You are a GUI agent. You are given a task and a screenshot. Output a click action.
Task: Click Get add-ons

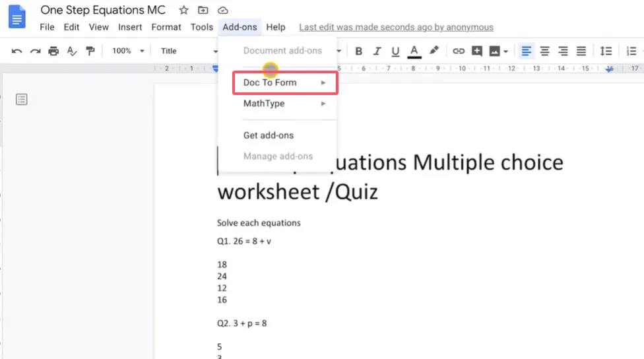click(269, 135)
